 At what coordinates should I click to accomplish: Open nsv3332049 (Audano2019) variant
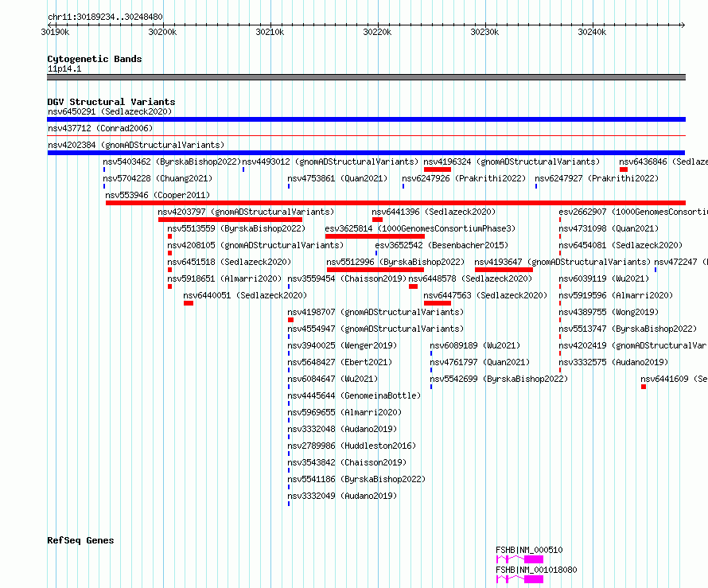point(342,496)
